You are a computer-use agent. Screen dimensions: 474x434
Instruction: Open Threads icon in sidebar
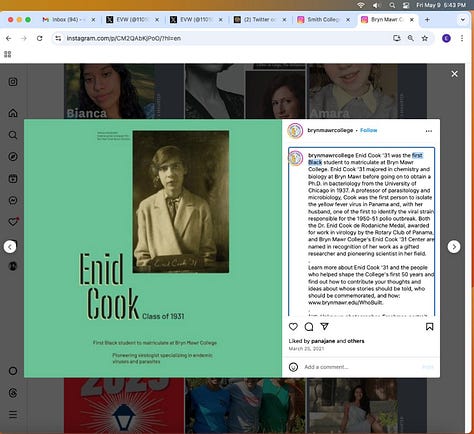(13, 393)
